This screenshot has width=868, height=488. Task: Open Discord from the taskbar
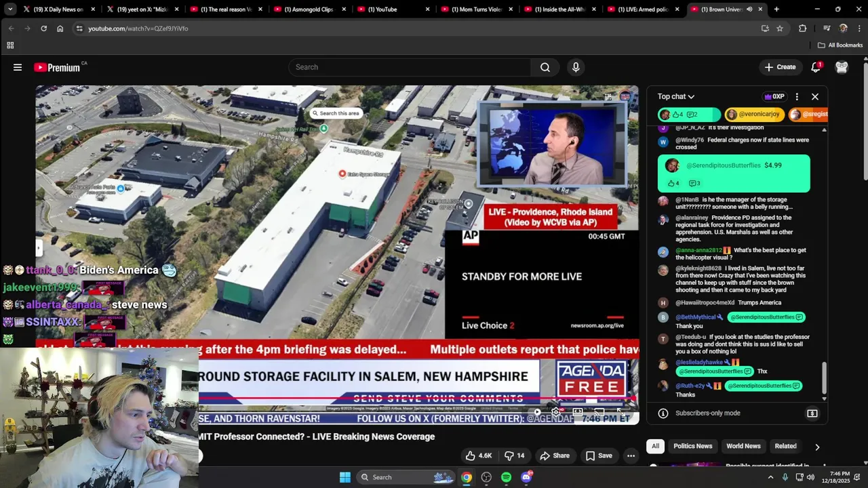coord(526,477)
